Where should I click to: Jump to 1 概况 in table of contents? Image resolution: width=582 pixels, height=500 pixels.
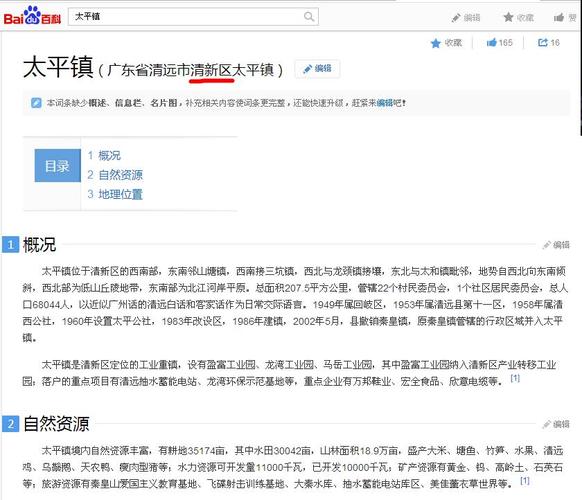(104, 156)
